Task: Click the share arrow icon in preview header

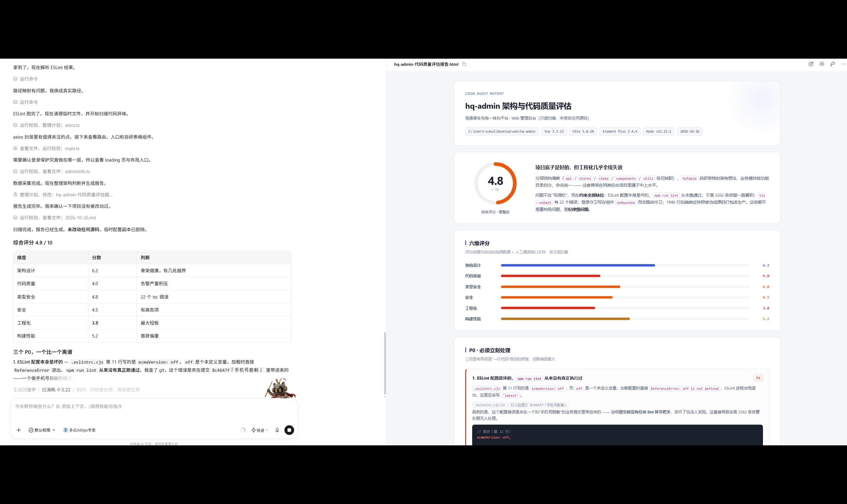Action: coord(832,64)
